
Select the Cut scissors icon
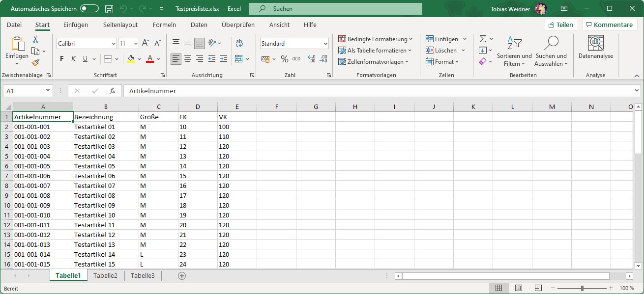[35, 39]
